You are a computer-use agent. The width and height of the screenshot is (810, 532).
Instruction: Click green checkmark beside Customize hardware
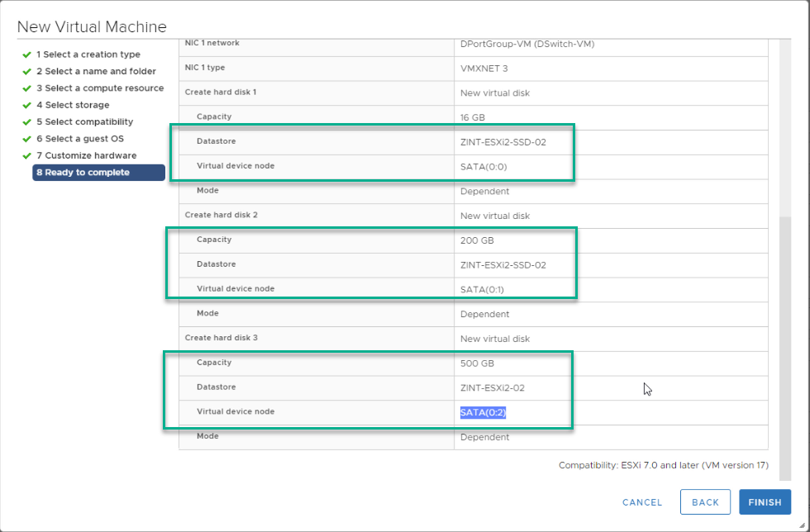tap(26, 155)
